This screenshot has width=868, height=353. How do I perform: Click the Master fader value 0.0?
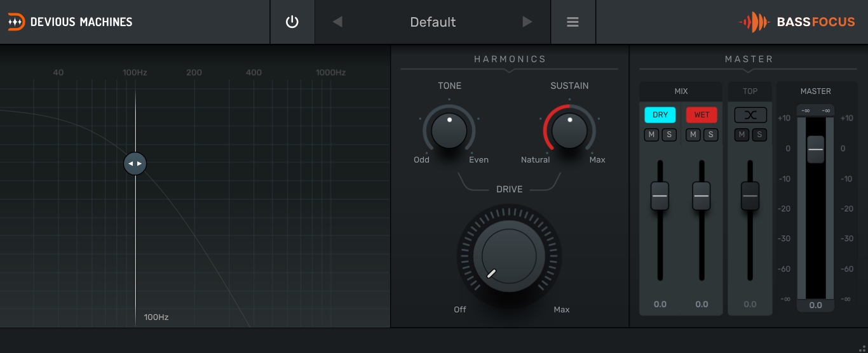(x=815, y=305)
